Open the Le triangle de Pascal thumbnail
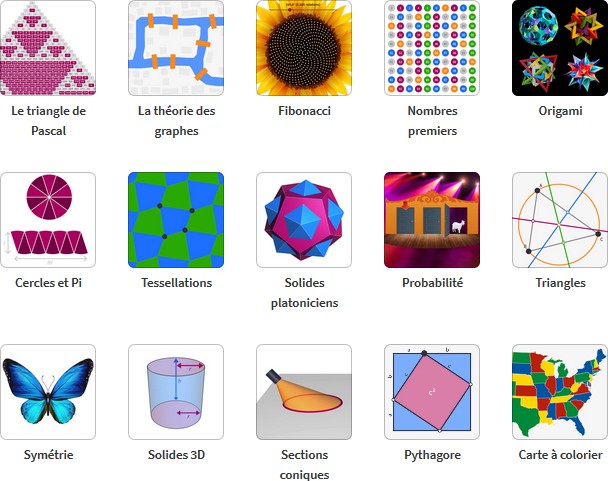The height and width of the screenshot is (481, 608). coord(48,48)
